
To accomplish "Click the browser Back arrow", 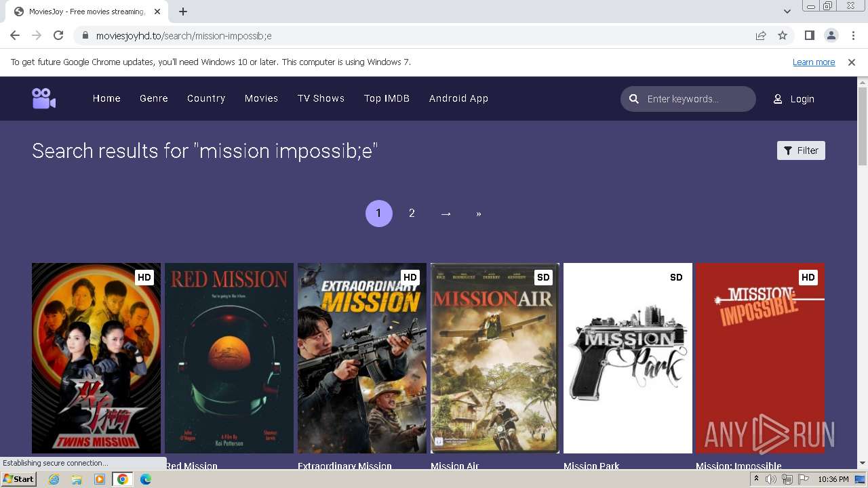I will (15, 35).
